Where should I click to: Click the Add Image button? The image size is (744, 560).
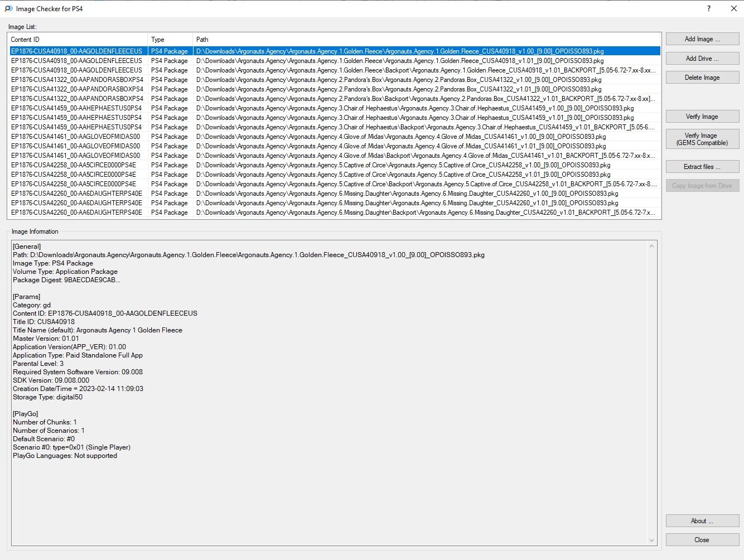(702, 39)
